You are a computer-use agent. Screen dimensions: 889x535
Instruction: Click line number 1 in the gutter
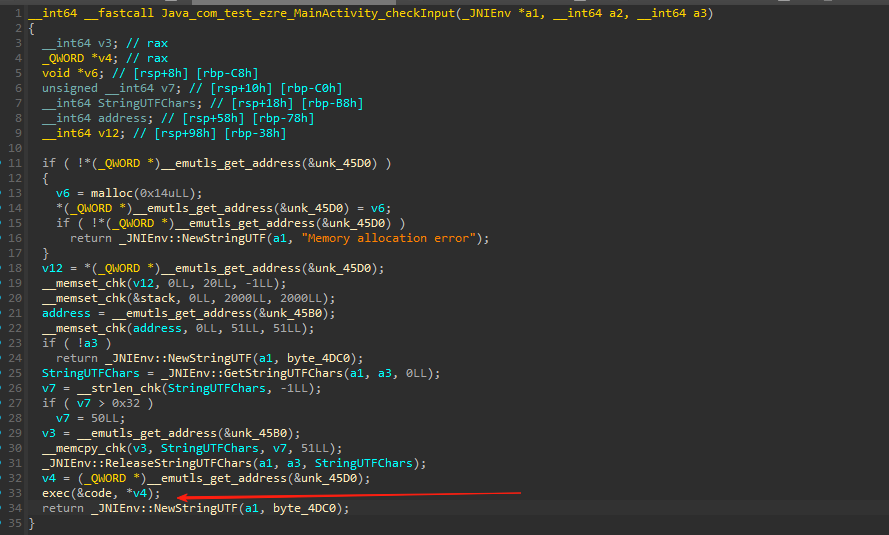(18, 13)
